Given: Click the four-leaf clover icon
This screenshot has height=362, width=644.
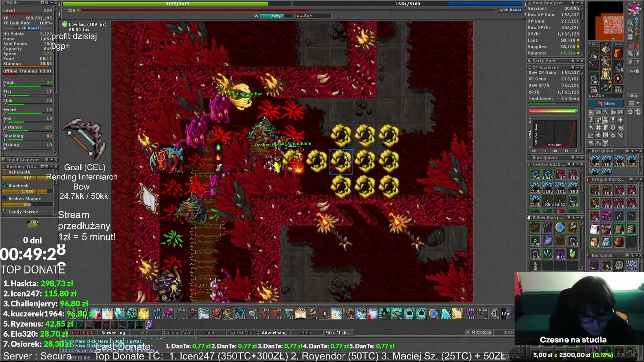Looking at the screenshot, I should click(598, 127).
